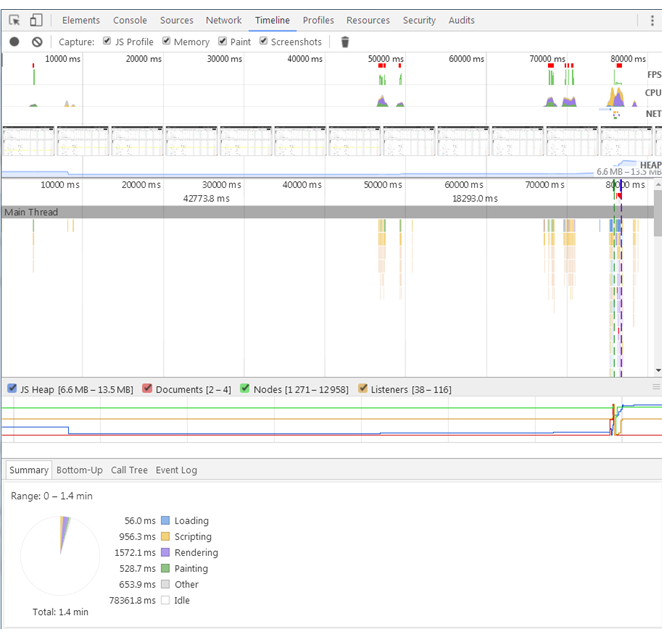Open the Profiles panel tab
662x634 pixels.
pos(318,20)
